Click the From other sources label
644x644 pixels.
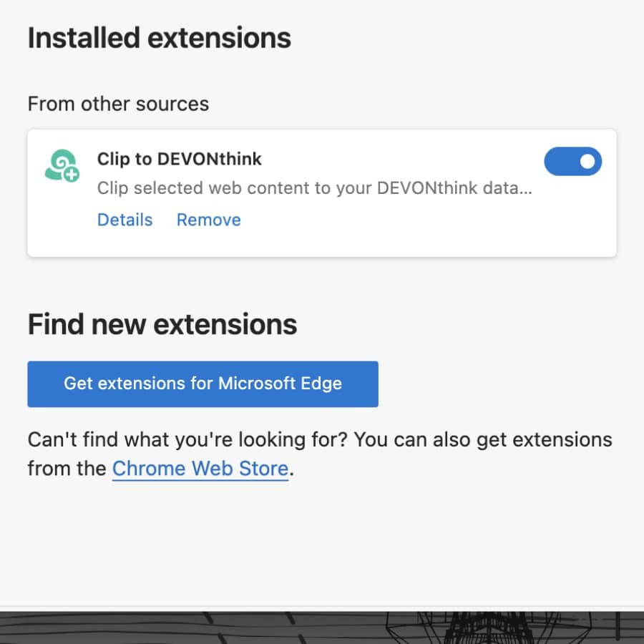point(118,104)
